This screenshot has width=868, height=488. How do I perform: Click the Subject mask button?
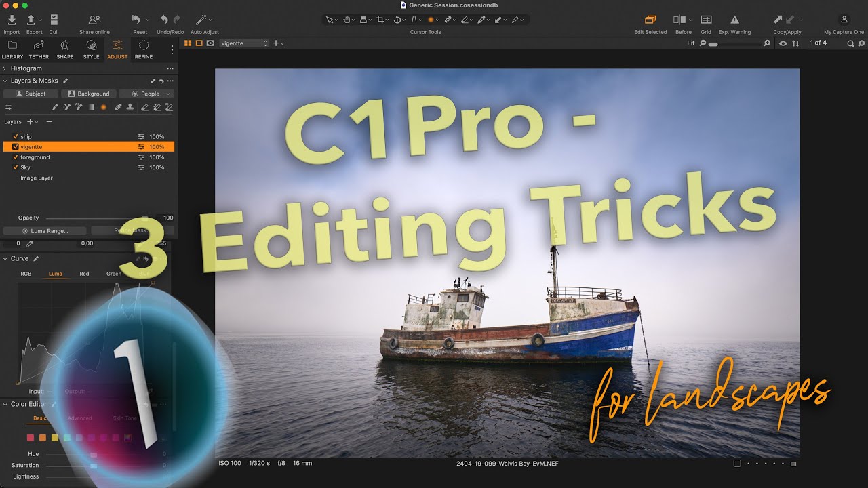31,94
